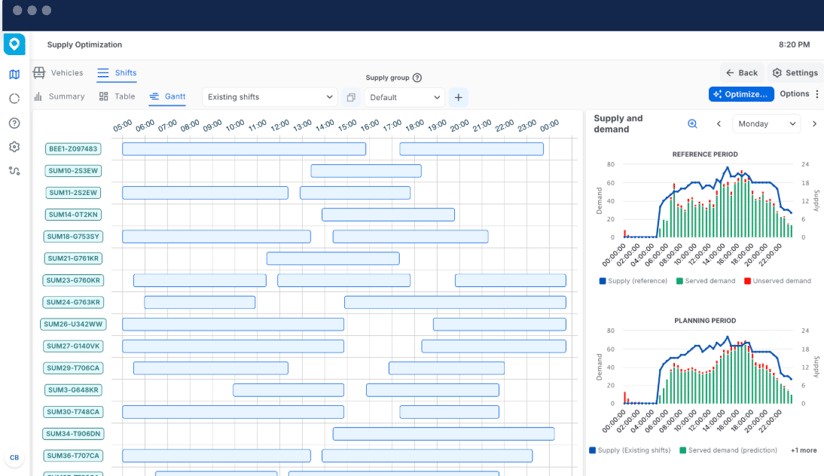This screenshot has width=824, height=476.
Task: Toggle Supply (Existing shifts) legend entry
Action: click(x=630, y=451)
